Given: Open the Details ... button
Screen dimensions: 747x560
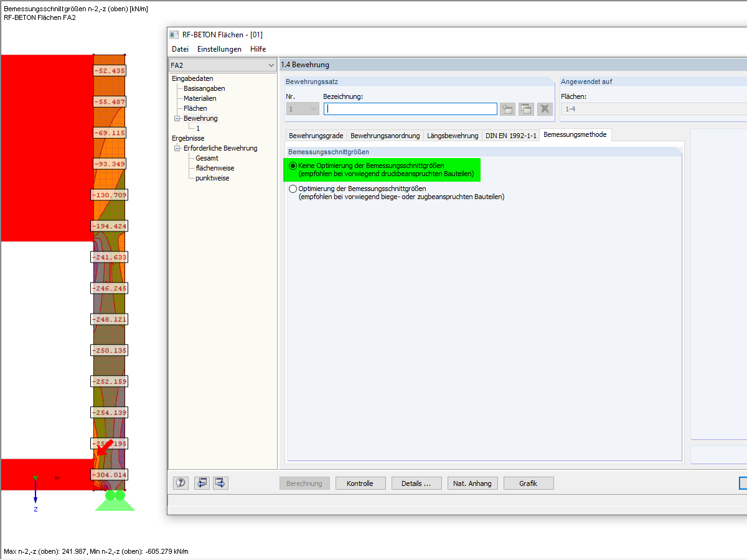Looking at the screenshot, I should [x=416, y=483].
